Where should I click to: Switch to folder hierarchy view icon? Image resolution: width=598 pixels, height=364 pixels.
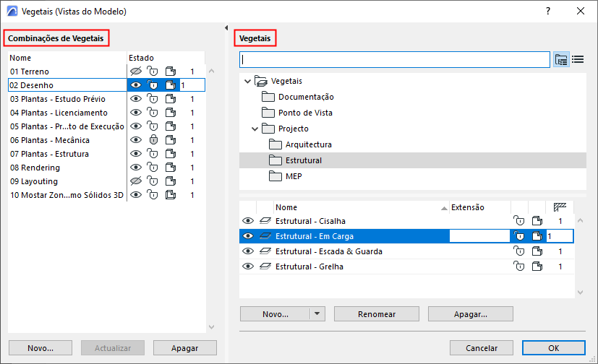tap(561, 59)
